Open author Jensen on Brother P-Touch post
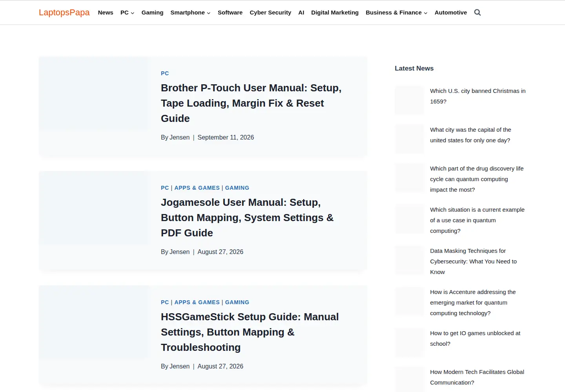Screen dimensions: 565x392 (x=180, y=137)
